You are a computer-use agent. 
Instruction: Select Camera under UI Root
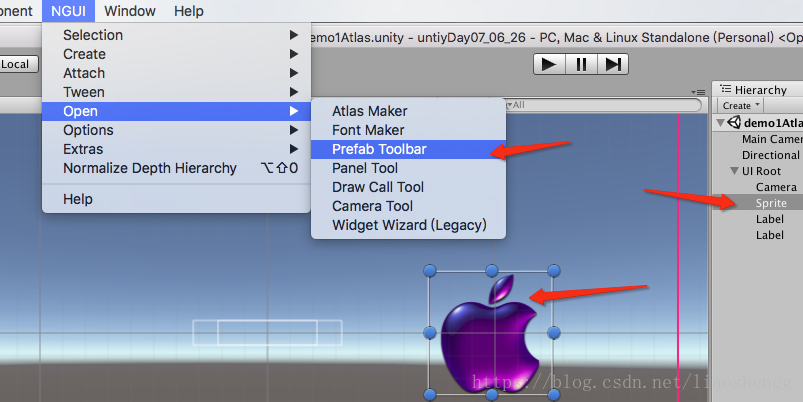click(776, 187)
